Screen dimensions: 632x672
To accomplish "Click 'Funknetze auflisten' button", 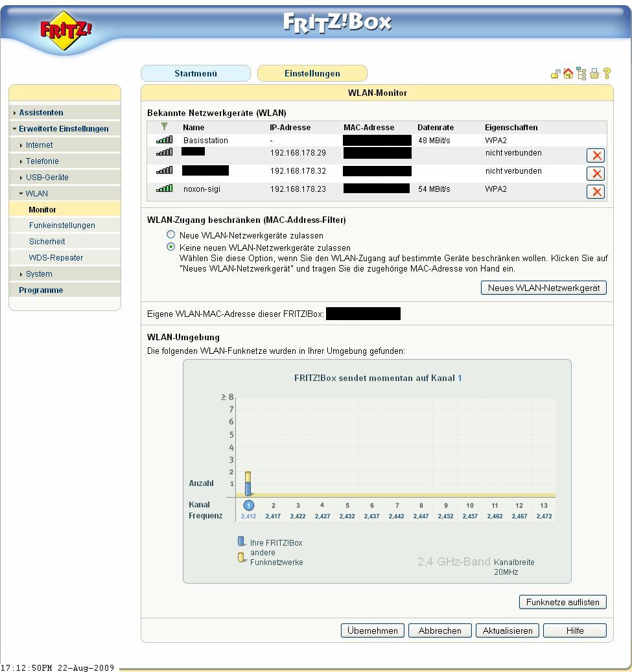I will pos(563,602).
